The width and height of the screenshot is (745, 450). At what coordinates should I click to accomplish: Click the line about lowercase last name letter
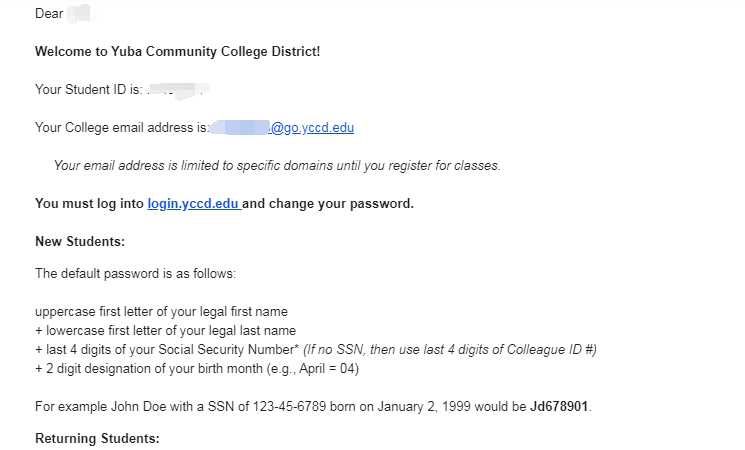[165, 331]
